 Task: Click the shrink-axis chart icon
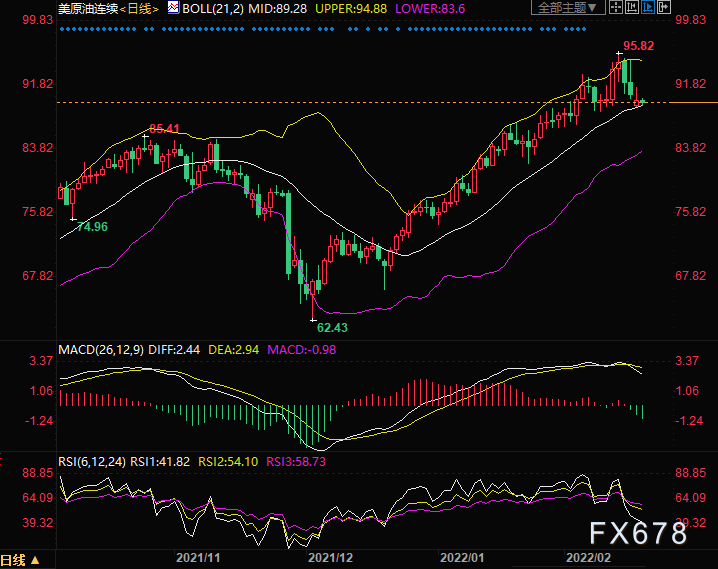632,7
